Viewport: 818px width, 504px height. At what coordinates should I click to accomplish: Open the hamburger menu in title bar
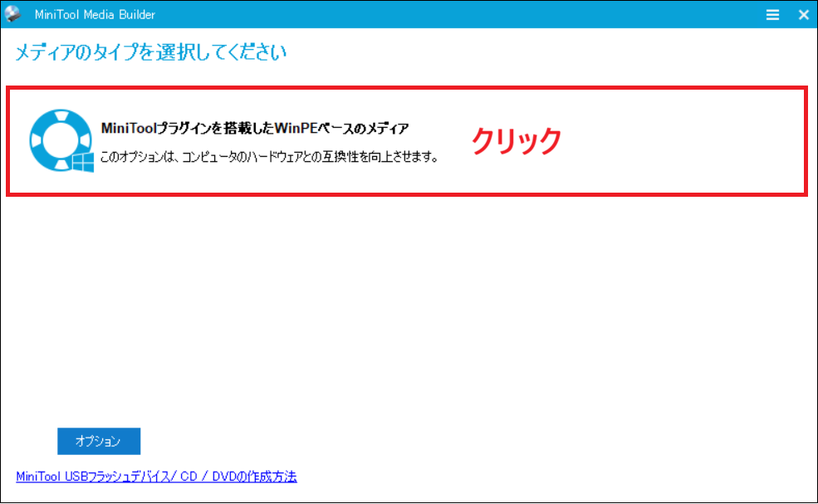(772, 15)
